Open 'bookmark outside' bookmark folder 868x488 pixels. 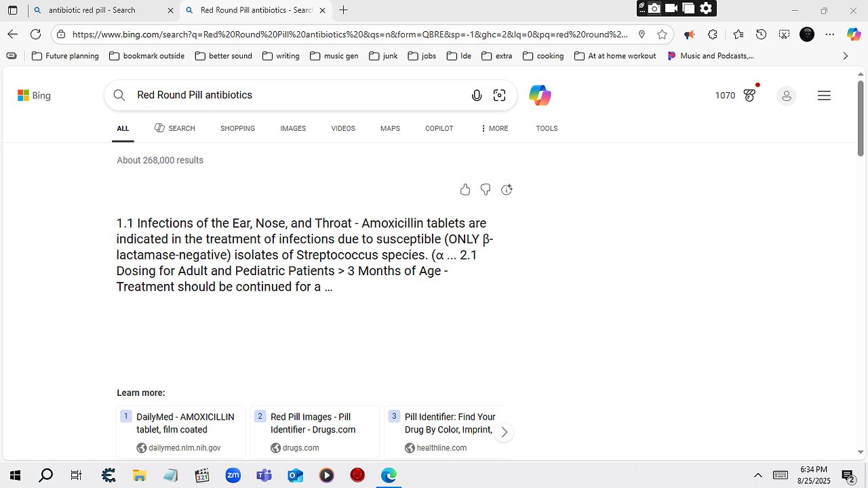tap(146, 56)
